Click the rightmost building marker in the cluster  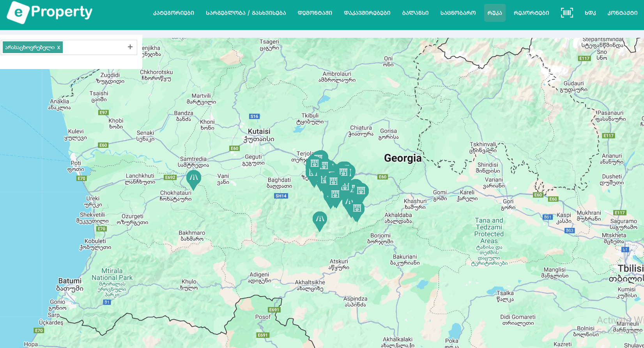coord(361,191)
